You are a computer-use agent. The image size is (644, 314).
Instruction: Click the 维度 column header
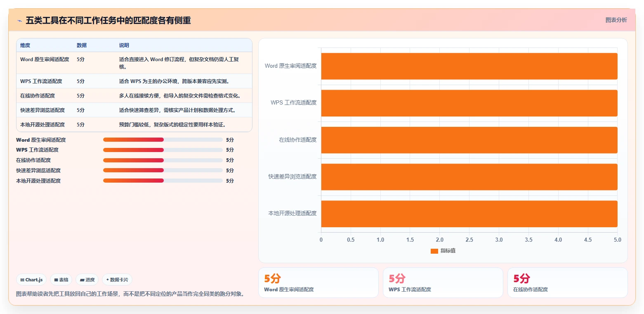(25, 45)
